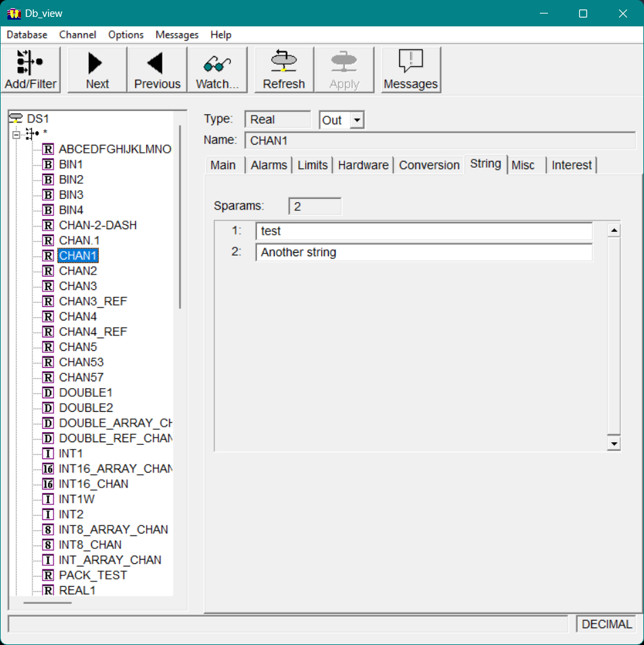Open the Database menu
The image size is (644, 645).
click(27, 34)
